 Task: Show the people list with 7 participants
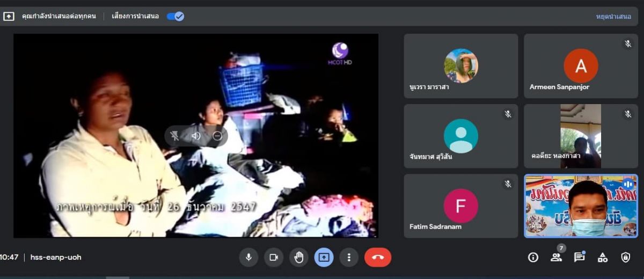pos(556,258)
